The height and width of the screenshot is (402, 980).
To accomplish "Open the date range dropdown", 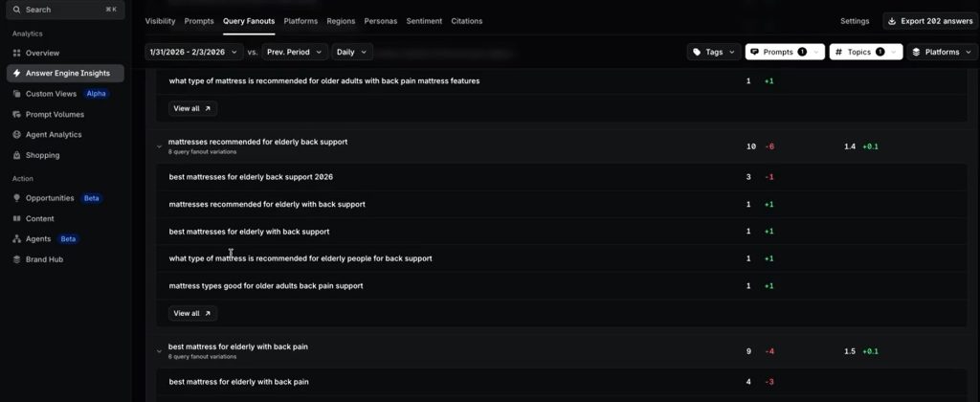I will pyautogui.click(x=193, y=52).
